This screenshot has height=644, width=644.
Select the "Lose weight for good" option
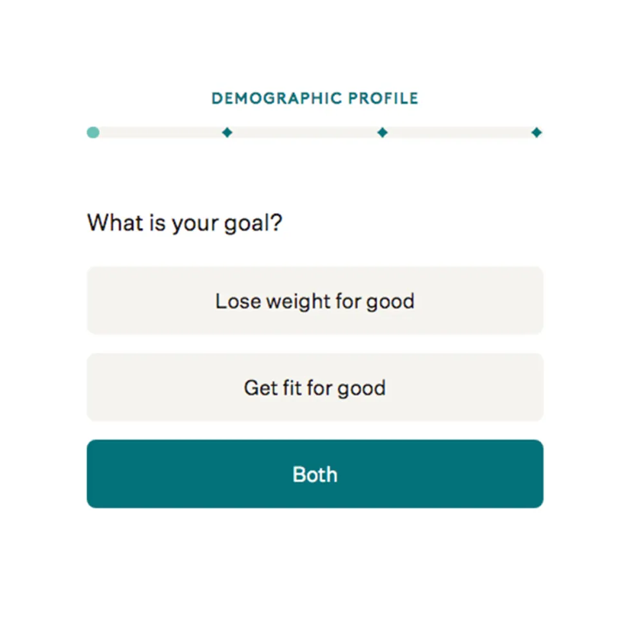315,301
